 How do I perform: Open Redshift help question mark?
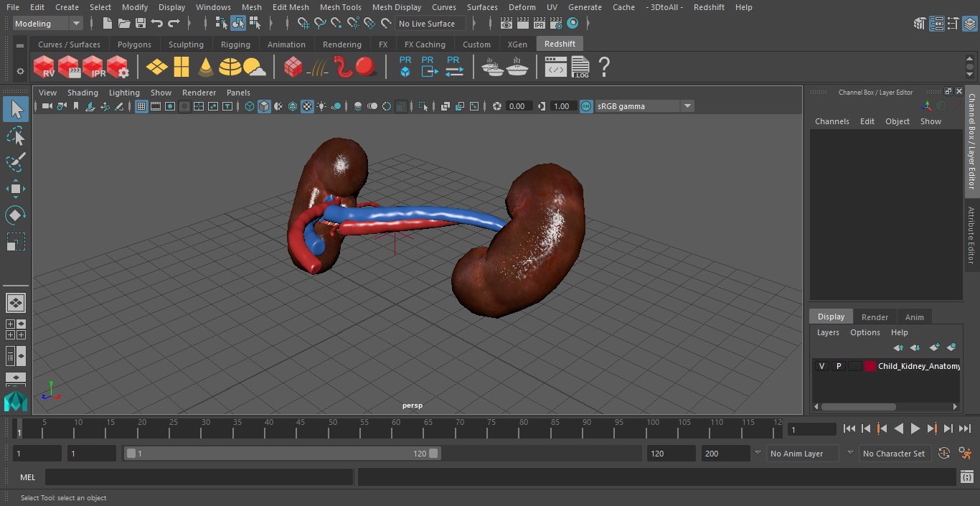(x=604, y=67)
